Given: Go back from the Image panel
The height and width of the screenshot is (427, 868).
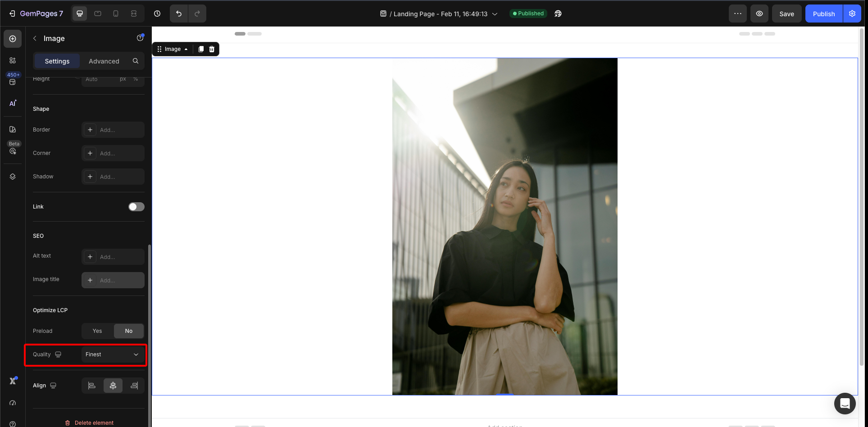Looking at the screenshot, I should point(35,38).
